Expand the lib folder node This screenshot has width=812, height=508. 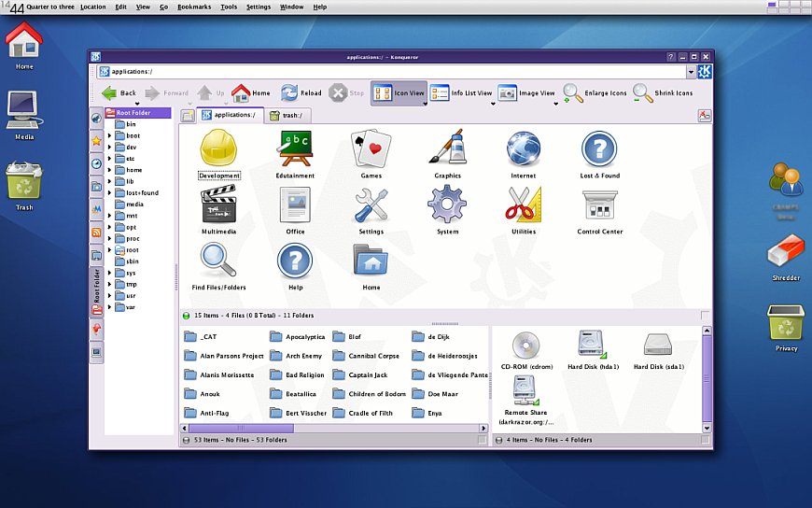click(x=109, y=181)
